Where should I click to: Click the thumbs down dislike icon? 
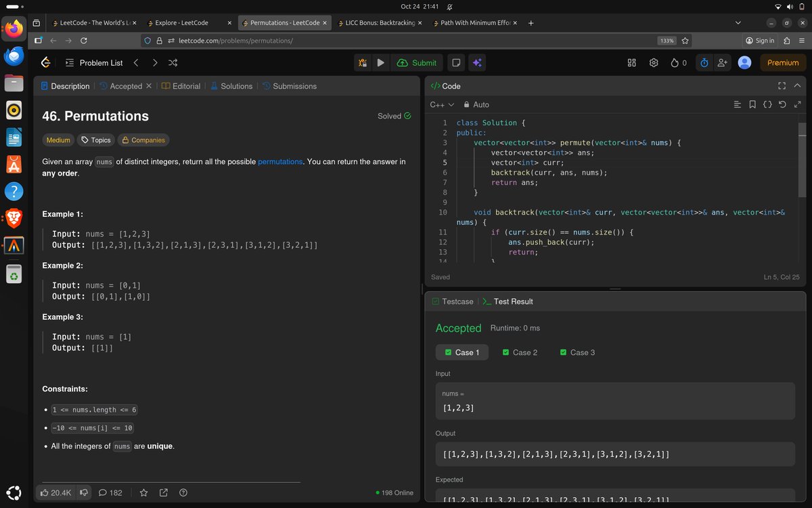pyautogui.click(x=83, y=492)
